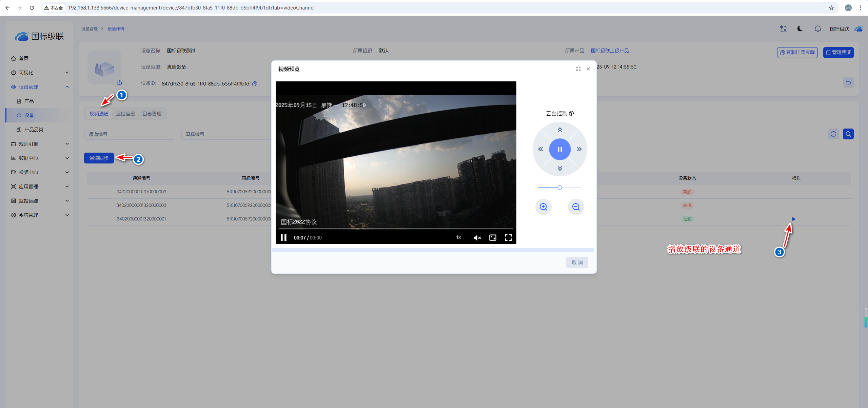Enter video player fullscreen mode

coord(508,238)
